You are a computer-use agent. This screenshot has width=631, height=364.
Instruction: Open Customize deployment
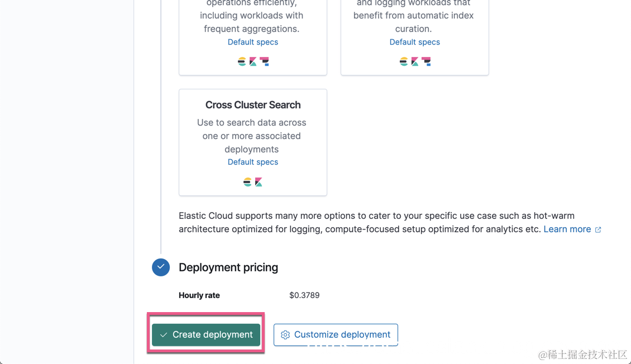point(336,334)
